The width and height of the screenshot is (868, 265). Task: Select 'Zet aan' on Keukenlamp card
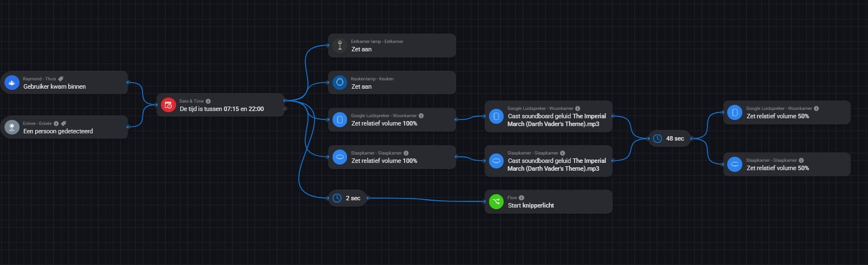(x=362, y=86)
